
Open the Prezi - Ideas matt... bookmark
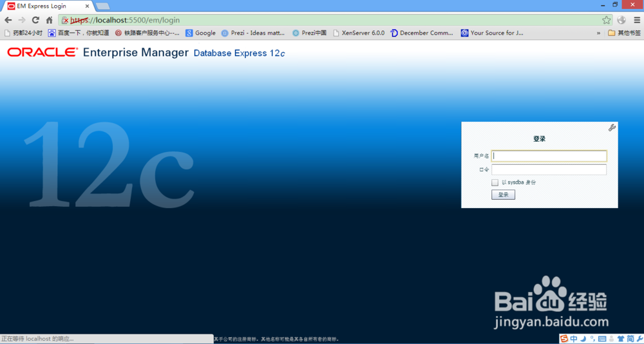point(253,33)
